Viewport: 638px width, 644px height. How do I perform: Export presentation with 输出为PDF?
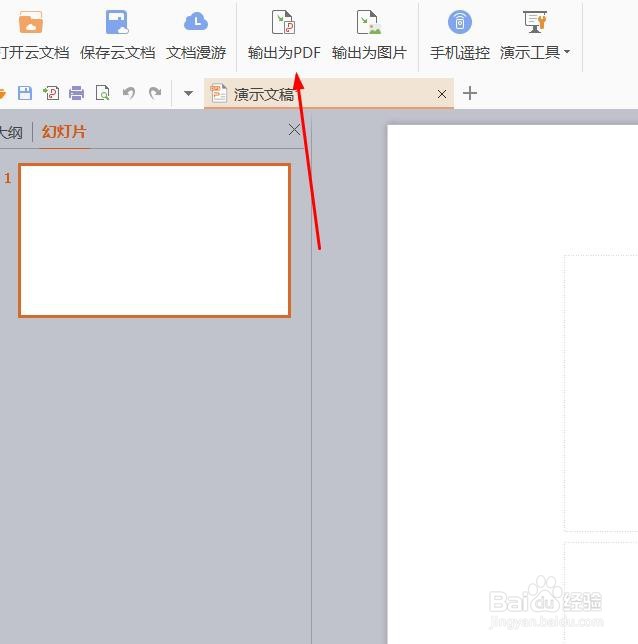(284, 35)
